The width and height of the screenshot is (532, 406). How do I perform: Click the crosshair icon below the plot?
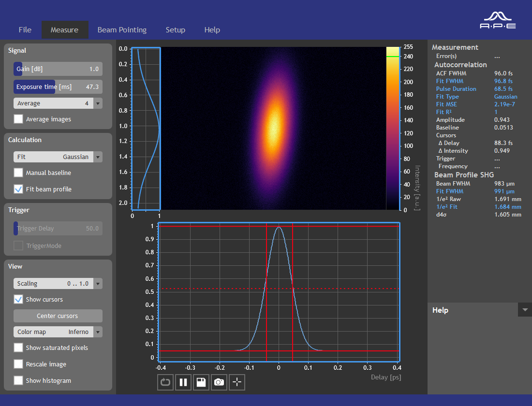[x=237, y=382]
